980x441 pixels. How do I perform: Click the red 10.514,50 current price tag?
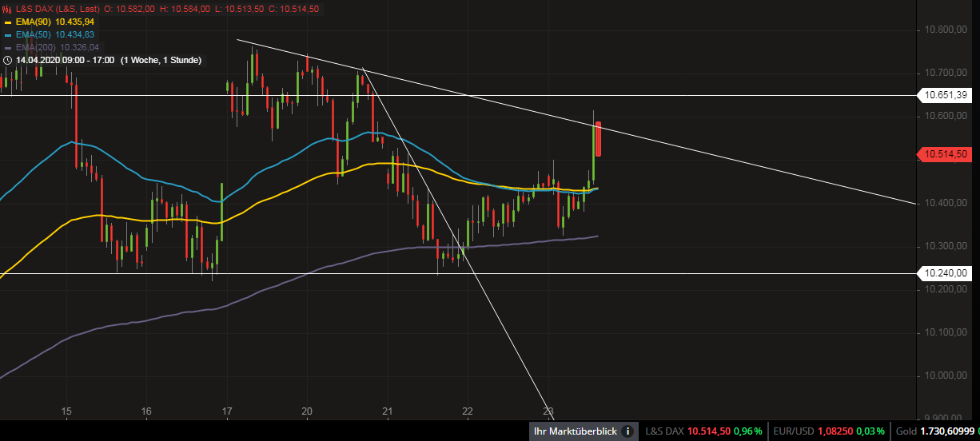(x=943, y=154)
